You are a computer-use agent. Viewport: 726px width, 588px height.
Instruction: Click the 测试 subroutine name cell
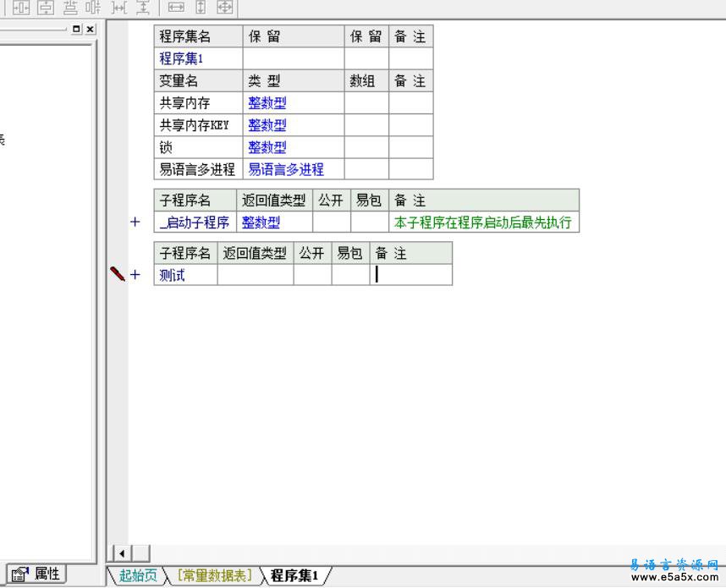(x=185, y=275)
